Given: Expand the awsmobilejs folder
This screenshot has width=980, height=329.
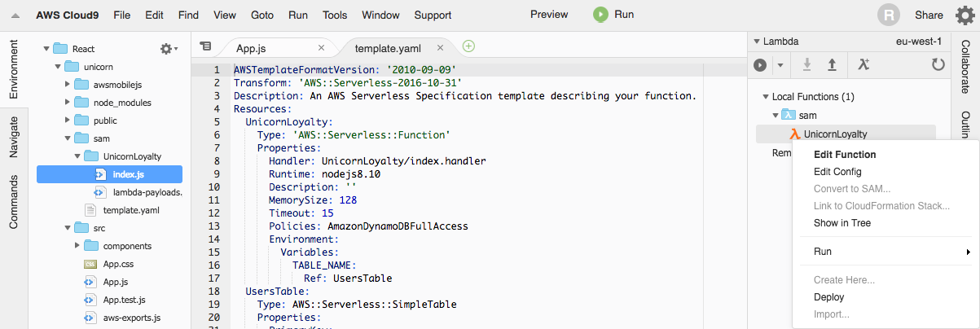Looking at the screenshot, I should click(67, 85).
